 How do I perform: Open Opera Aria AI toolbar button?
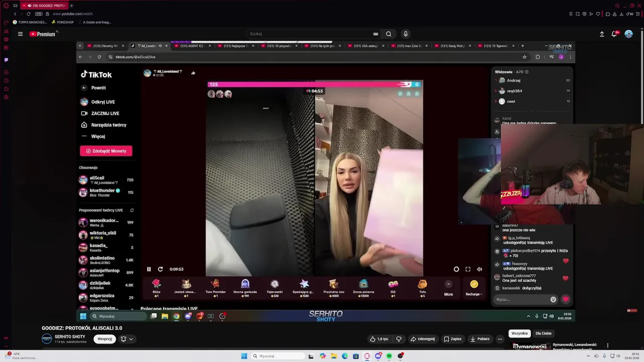pyautogui.click(x=629, y=14)
